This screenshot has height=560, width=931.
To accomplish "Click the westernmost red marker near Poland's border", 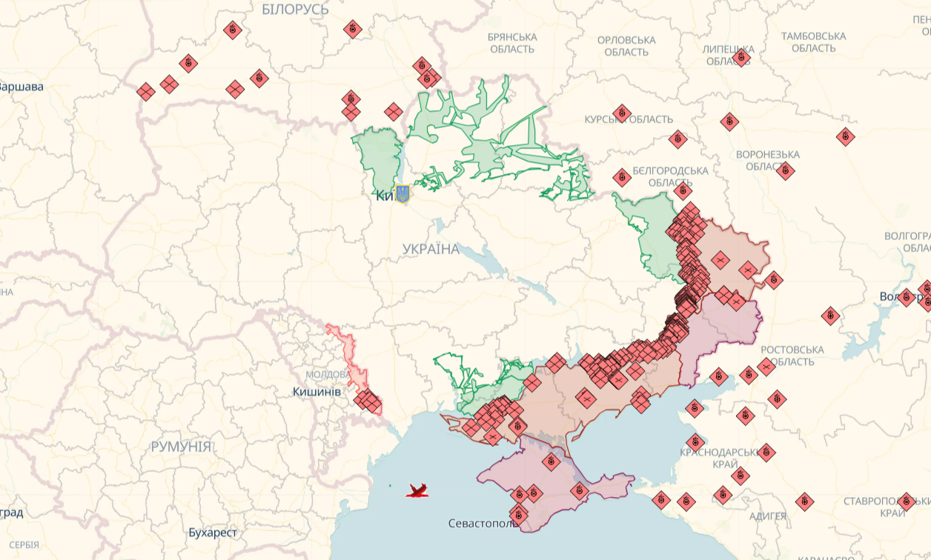I will coord(146,92).
